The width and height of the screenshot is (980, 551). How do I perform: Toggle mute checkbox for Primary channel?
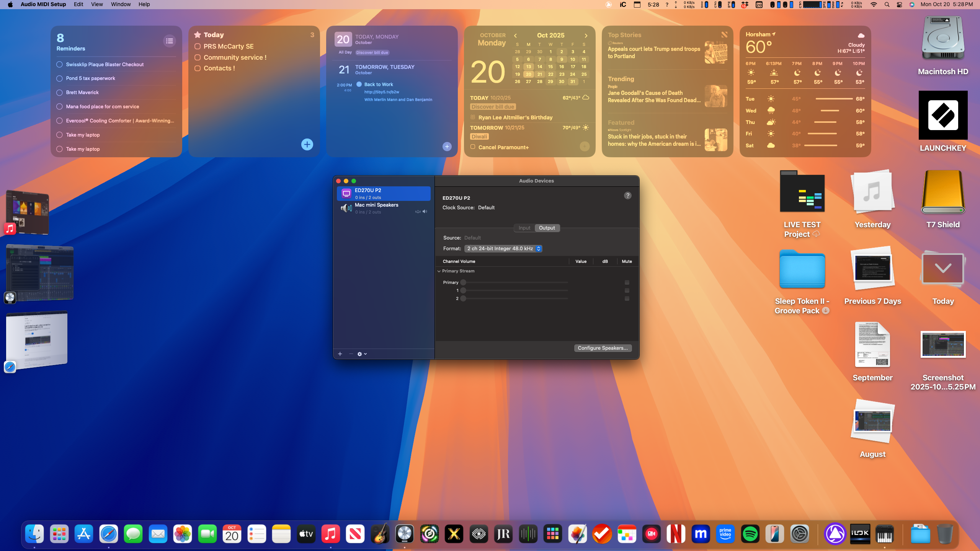(x=627, y=282)
